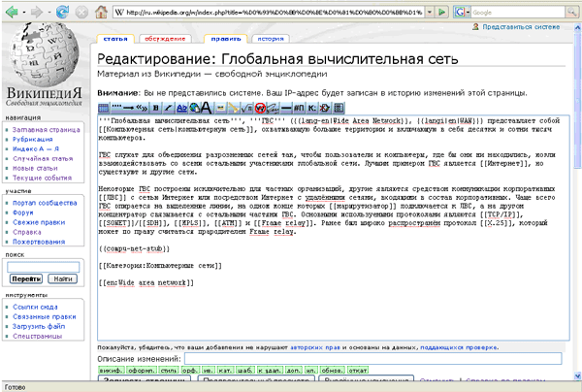Viewport: 582px width, 392px height.
Task: Apply italic with the slanted I icon
Action: 168,108
